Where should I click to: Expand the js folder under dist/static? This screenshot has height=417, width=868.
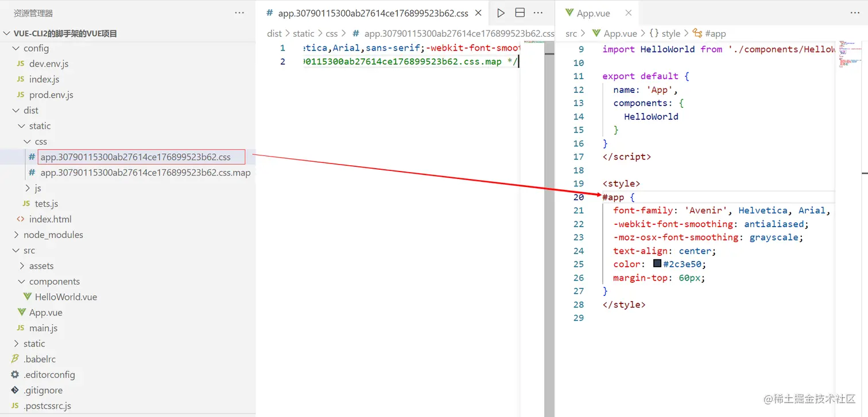[28, 188]
